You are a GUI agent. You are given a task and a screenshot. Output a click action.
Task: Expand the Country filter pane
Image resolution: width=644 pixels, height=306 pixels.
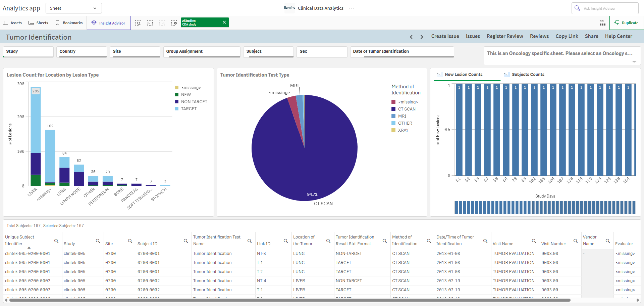(82, 52)
